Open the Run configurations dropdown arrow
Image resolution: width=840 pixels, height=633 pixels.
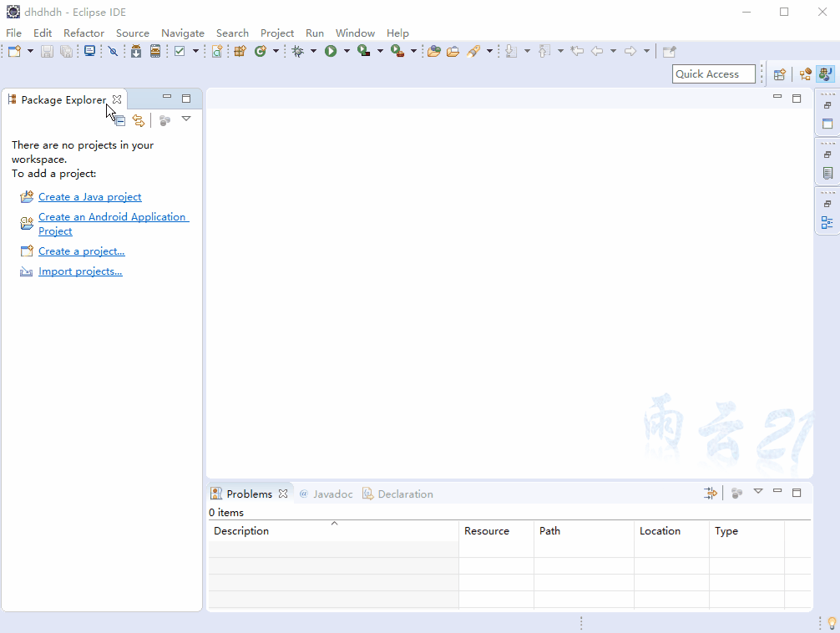click(347, 52)
